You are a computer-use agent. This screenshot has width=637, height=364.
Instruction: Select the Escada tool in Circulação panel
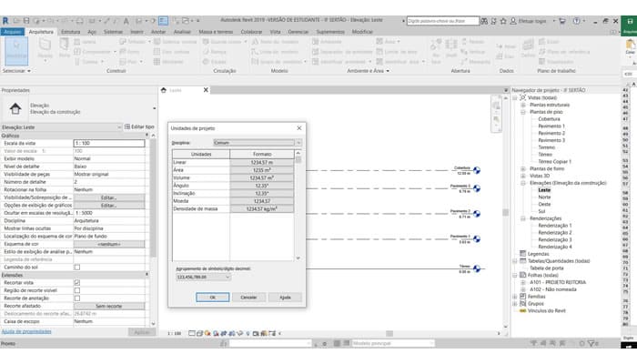[216, 62]
